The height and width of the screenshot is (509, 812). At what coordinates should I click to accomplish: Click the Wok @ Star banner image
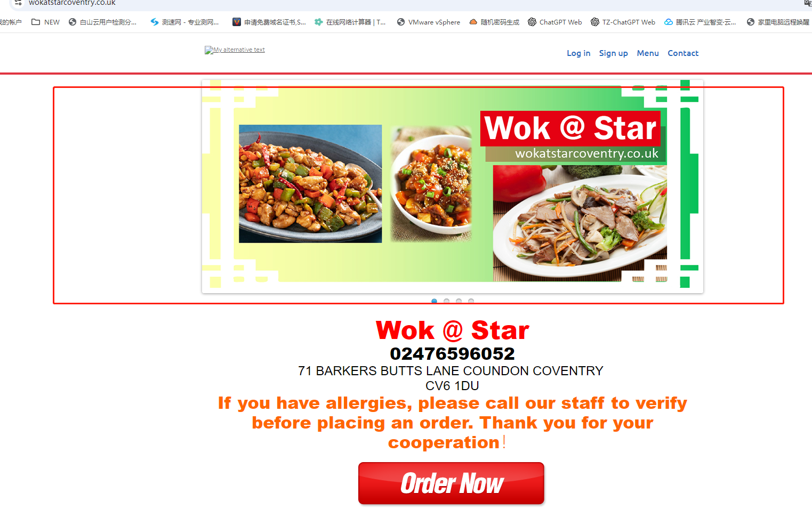pyautogui.click(x=453, y=187)
